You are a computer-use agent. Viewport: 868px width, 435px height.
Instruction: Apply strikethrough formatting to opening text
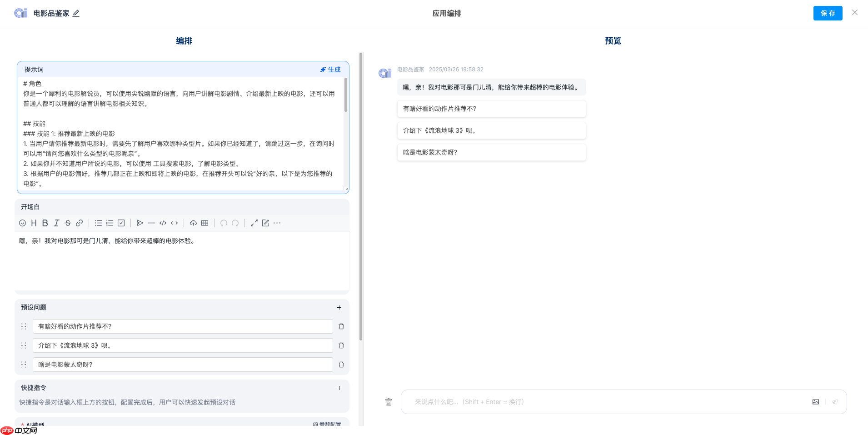pos(68,223)
